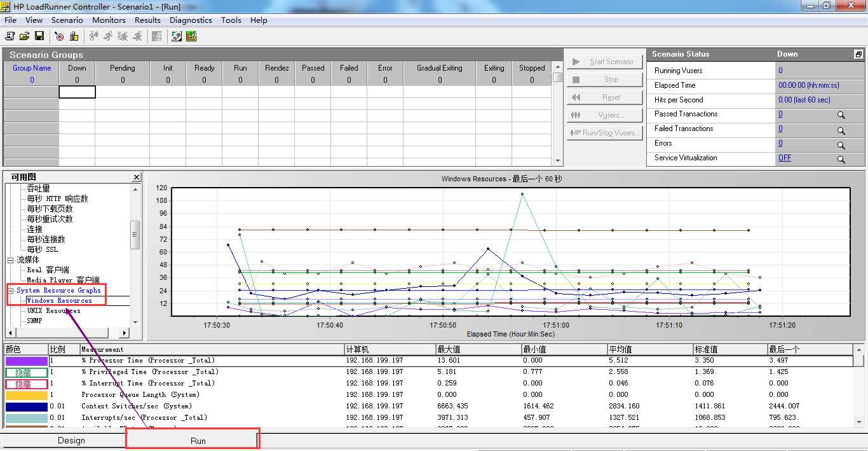Image resolution: width=868 pixels, height=451 pixels.
Task: Click the dark blue Context Switches swatch
Action: (x=27, y=407)
